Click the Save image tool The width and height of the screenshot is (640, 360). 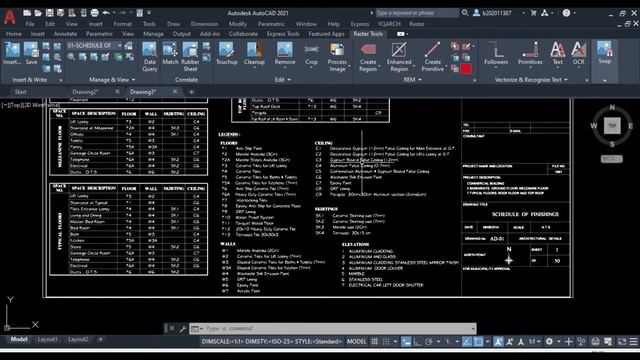pyautogui.click(x=31, y=53)
